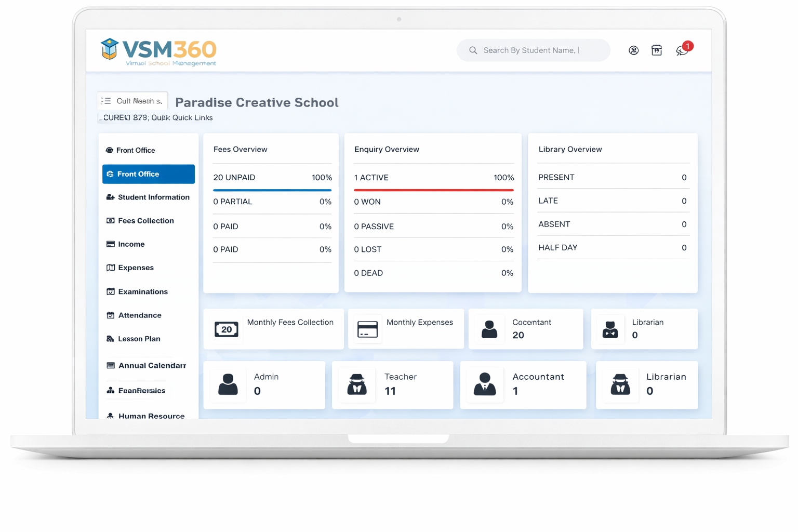The width and height of the screenshot is (798, 532).
Task: Click the Accountant avatar icon showing 1
Action: click(485, 384)
